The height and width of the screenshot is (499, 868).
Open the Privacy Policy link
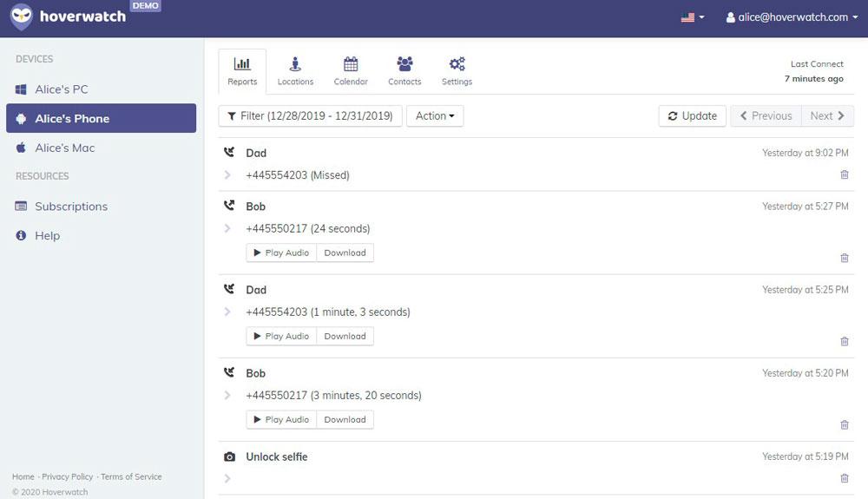pos(68,477)
